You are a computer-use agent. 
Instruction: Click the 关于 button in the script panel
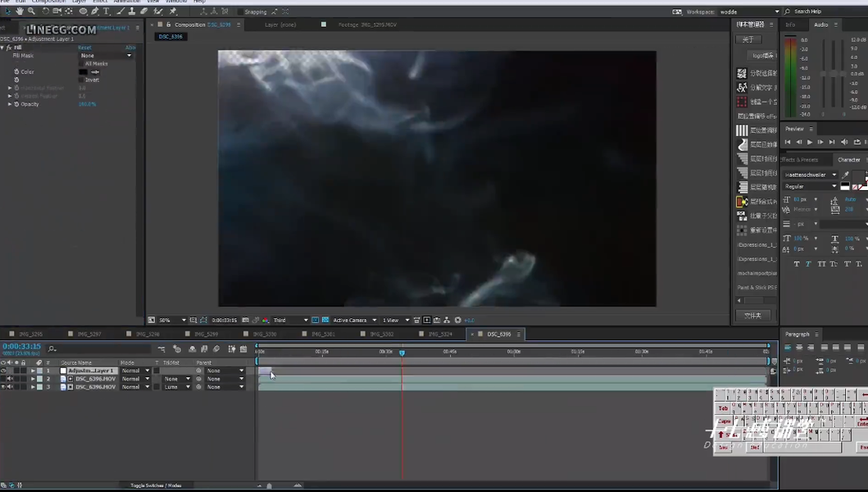(748, 39)
